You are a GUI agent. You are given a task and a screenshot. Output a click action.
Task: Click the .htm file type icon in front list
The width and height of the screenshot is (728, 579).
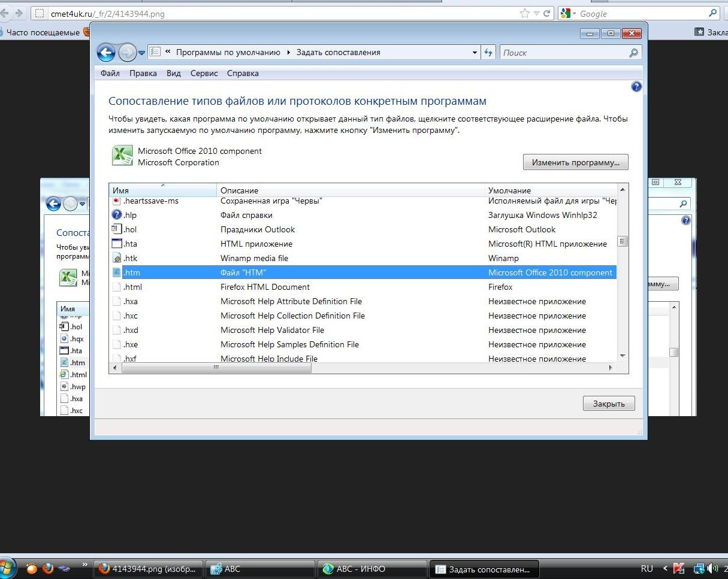[x=117, y=272]
